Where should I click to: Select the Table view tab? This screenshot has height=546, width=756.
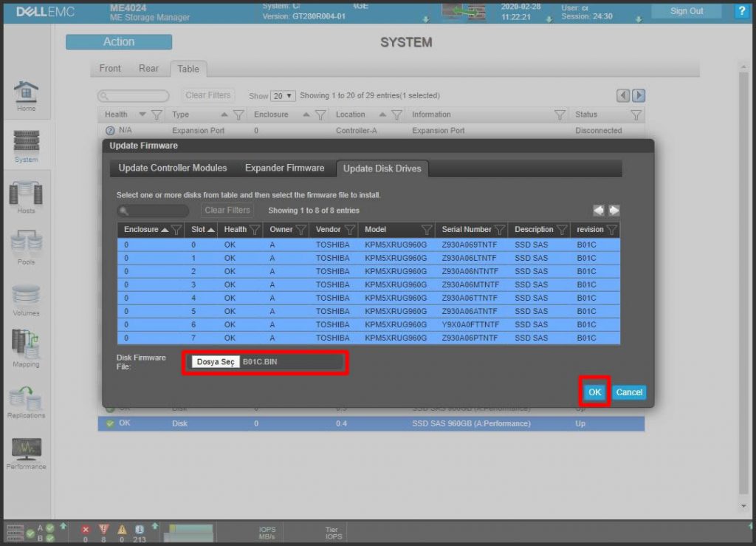pyautogui.click(x=188, y=69)
